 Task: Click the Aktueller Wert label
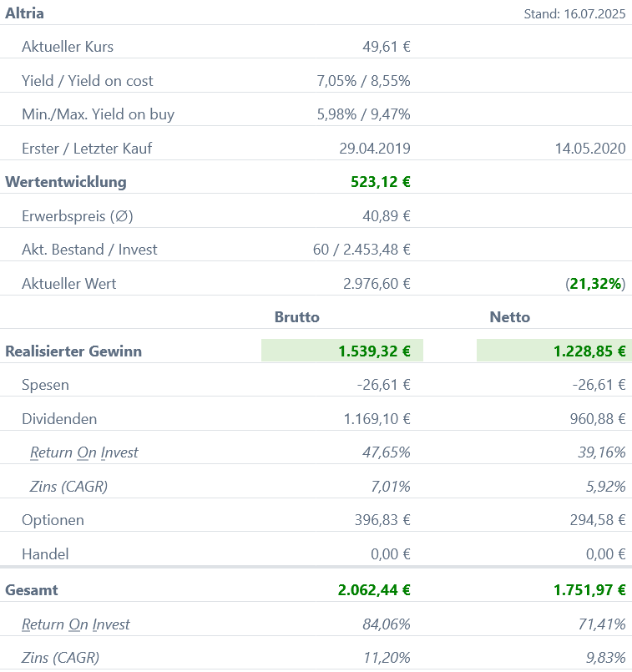click(69, 284)
